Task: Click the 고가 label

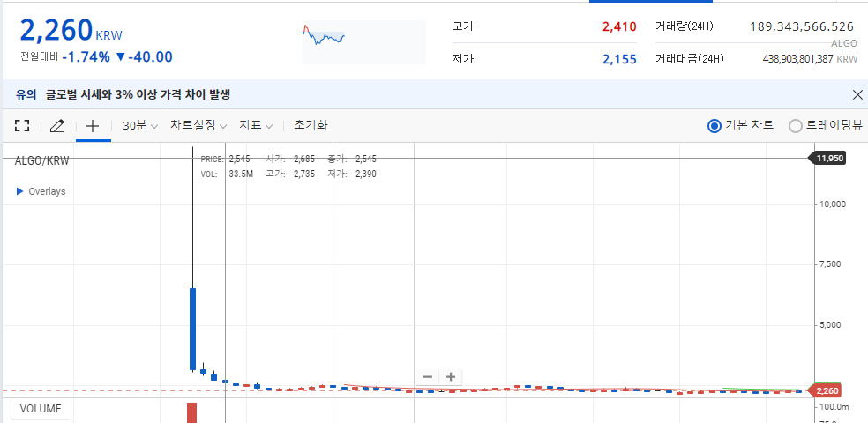Action: [463, 26]
